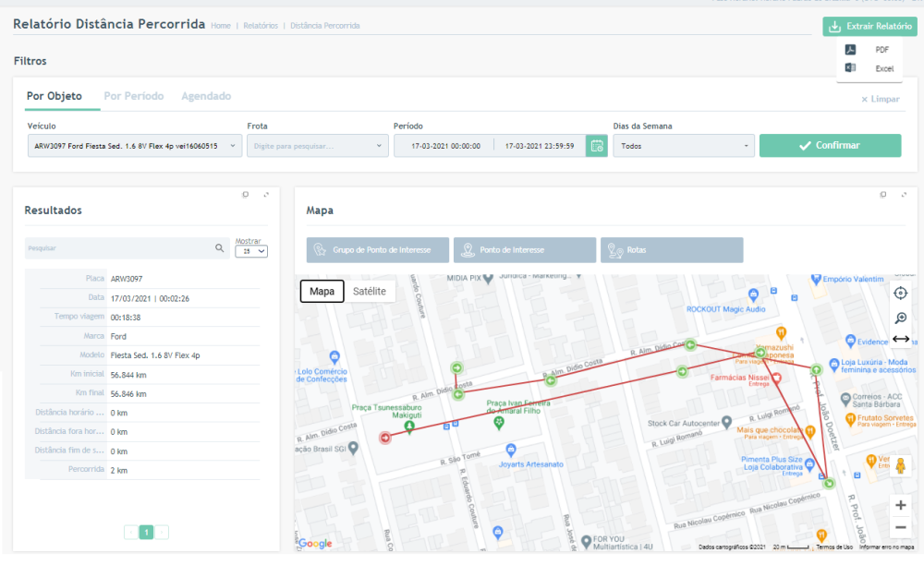Click the Extrair Relatório button

(869, 27)
